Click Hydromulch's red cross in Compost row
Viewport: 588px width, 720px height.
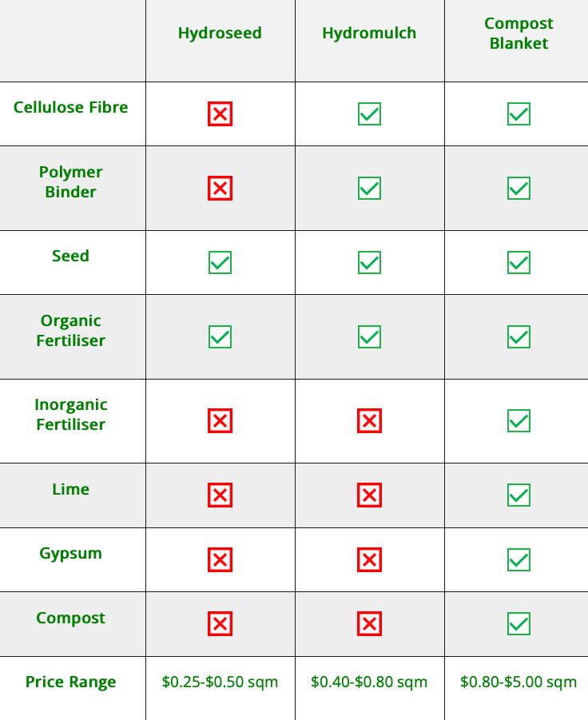pos(370,623)
